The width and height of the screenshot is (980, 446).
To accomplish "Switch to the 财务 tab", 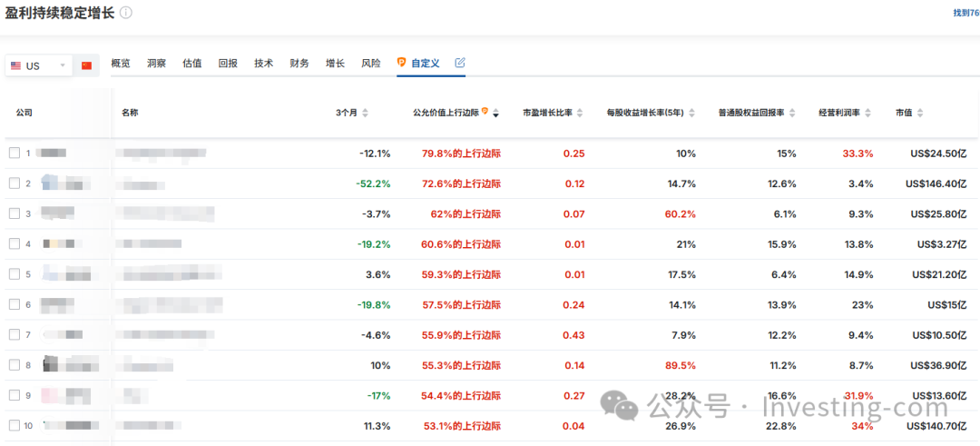I will pyautogui.click(x=299, y=64).
